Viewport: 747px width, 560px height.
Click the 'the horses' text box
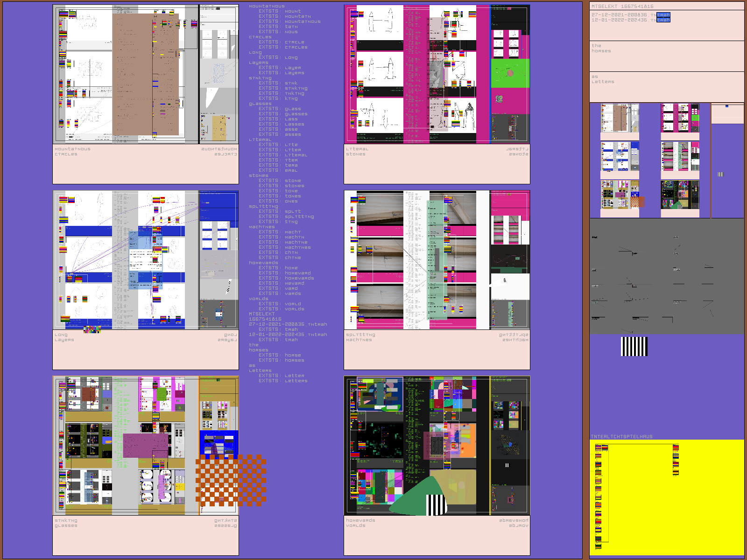[666, 56]
